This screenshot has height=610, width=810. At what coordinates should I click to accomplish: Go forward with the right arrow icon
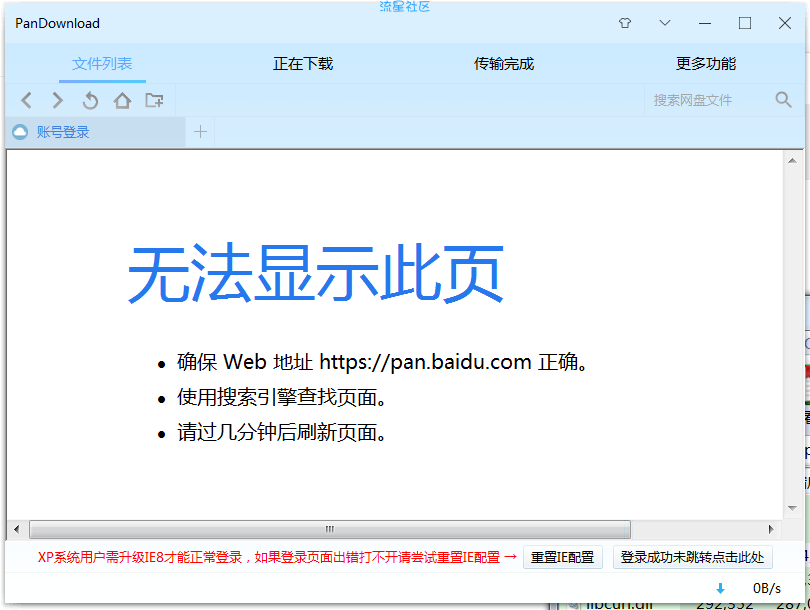coord(58,100)
